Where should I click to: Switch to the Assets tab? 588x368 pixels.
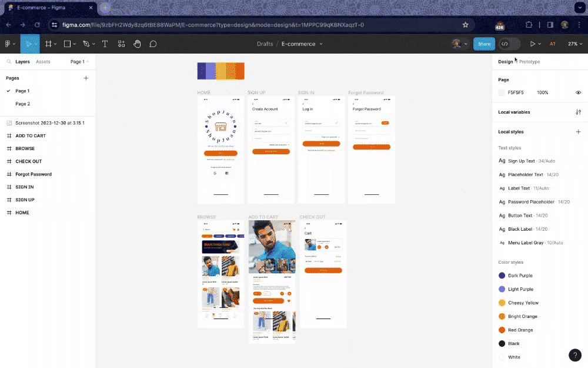coord(43,62)
